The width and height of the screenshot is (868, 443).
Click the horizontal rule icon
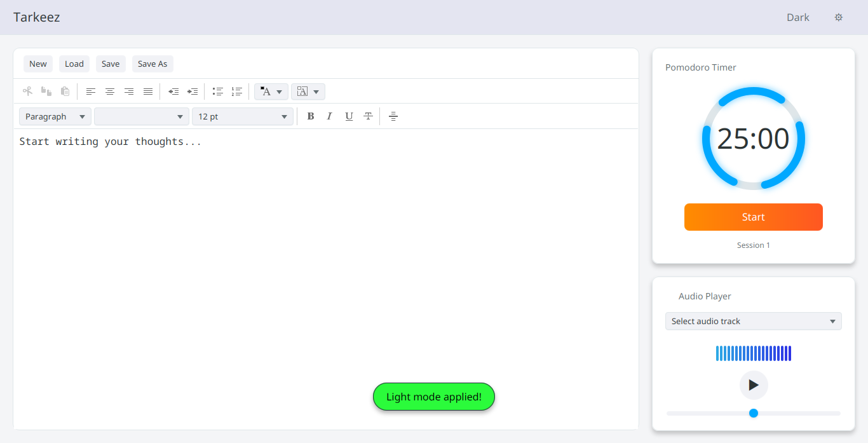(393, 116)
